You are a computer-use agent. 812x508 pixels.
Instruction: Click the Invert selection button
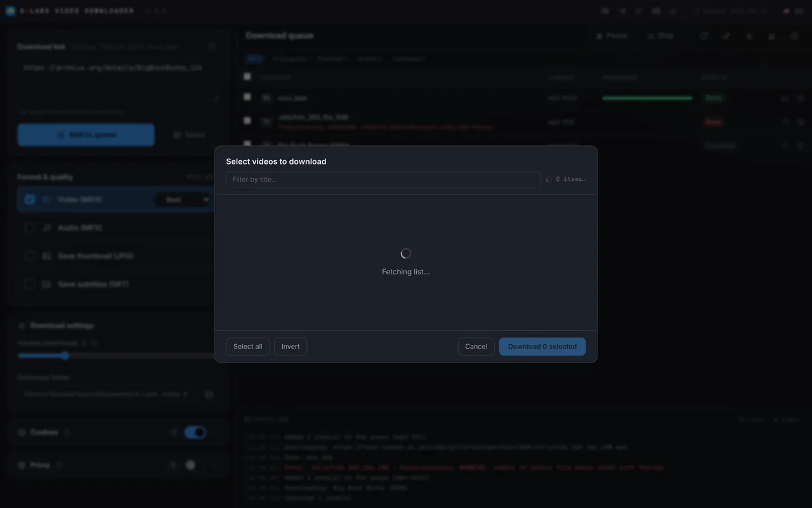(291, 346)
